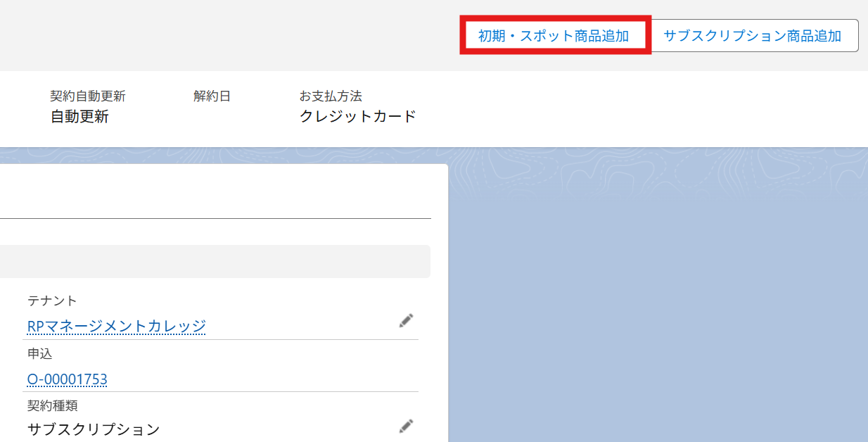
Task: Click the 解約日 field label
Action: click(x=212, y=96)
